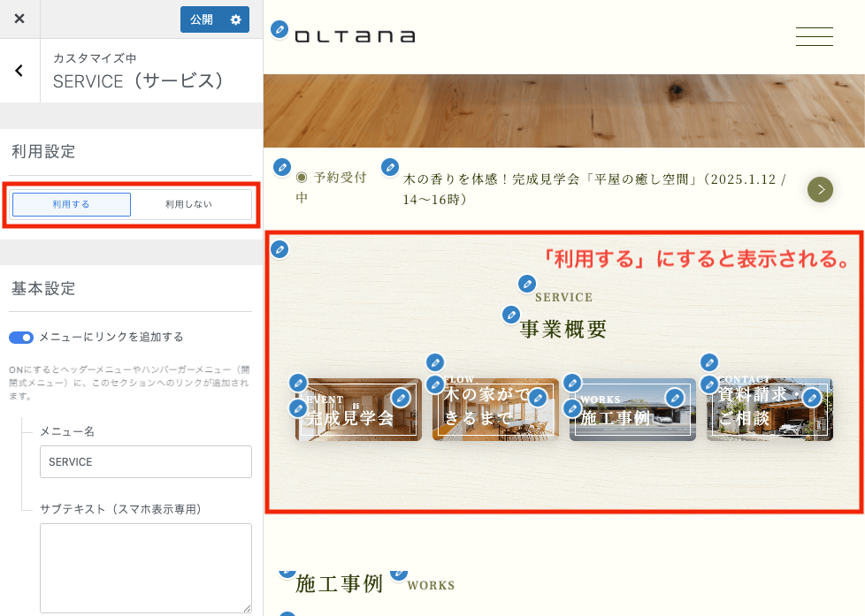This screenshot has width=865, height=616.
Task: Select the 利用する option
Action: tap(71, 204)
